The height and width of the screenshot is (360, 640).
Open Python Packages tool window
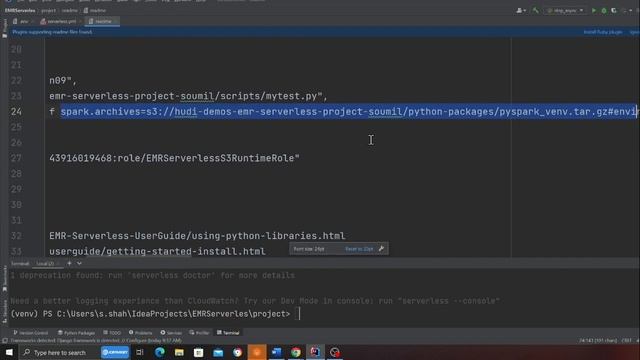(76, 333)
